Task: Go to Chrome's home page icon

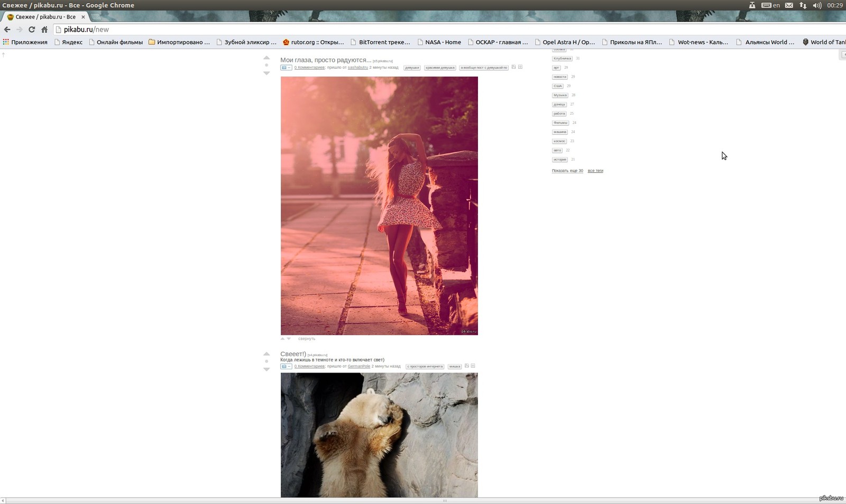Action: click(44, 30)
